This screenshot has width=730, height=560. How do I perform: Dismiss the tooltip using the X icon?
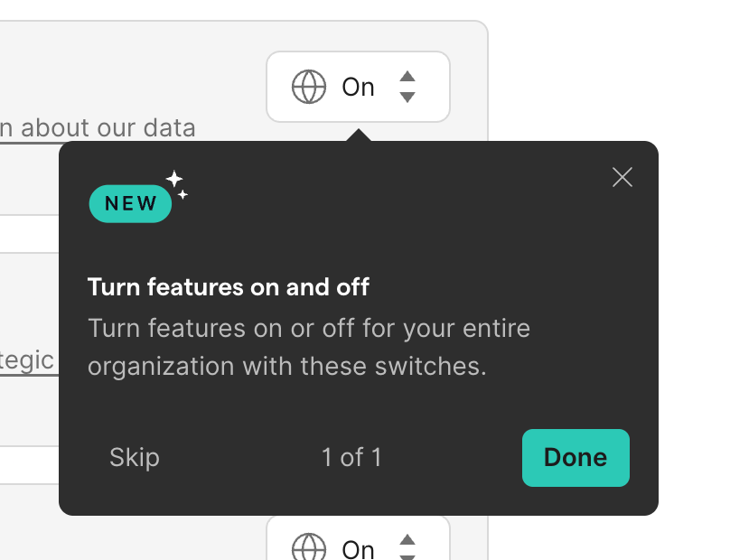pos(622,177)
